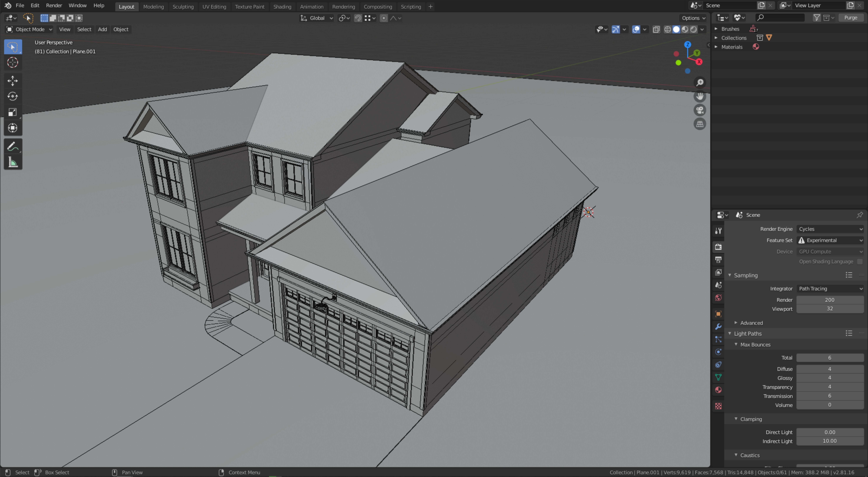Activate the Rotate tool
This screenshot has width=868, height=477.
pyautogui.click(x=13, y=97)
